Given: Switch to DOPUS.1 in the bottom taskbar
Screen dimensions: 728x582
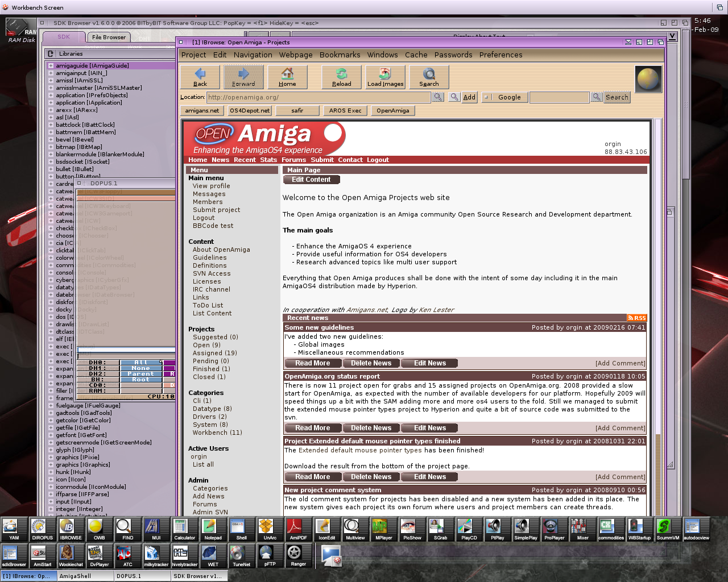Looking at the screenshot, I should [x=142, y=576].
